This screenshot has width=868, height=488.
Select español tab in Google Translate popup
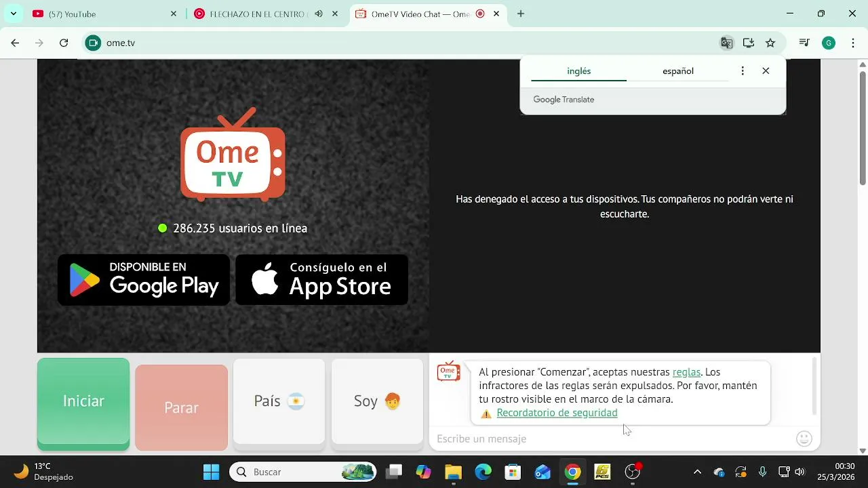click(677, 71)
